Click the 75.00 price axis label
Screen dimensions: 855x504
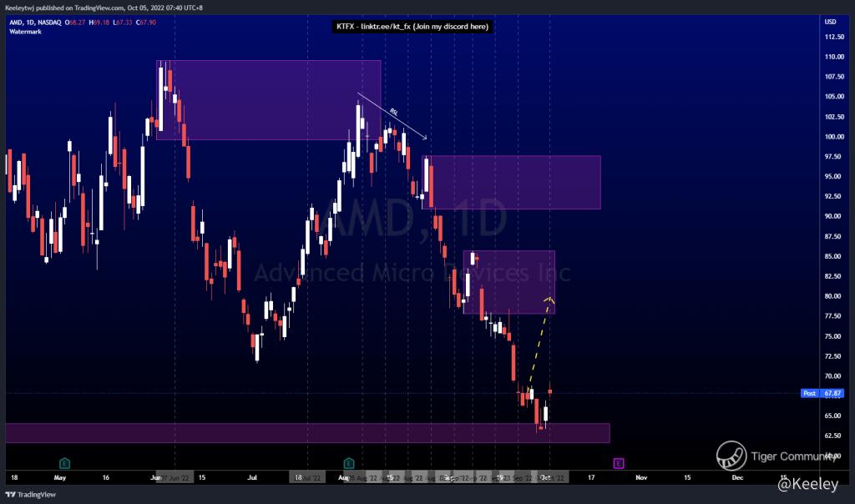click(x=832, y=336)
